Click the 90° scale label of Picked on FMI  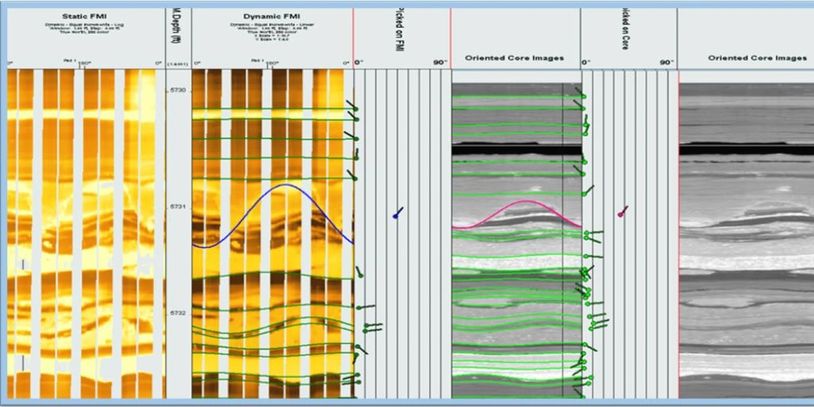pos(440,63)
